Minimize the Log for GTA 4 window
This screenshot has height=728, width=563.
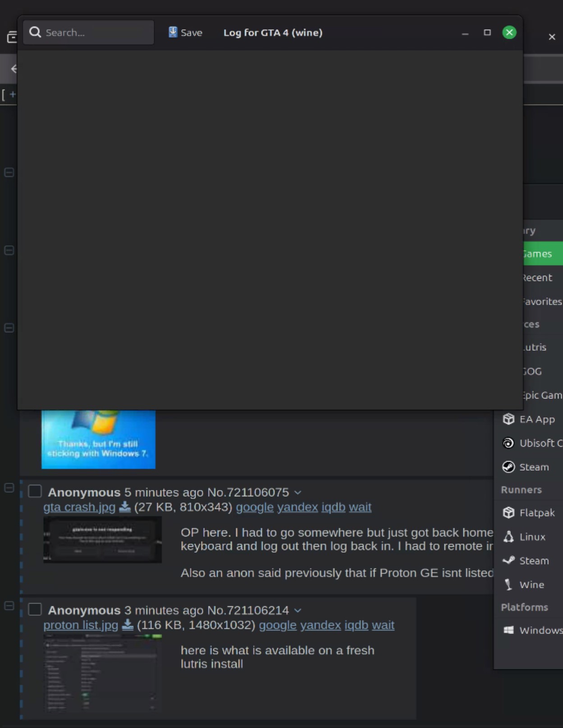465,33
